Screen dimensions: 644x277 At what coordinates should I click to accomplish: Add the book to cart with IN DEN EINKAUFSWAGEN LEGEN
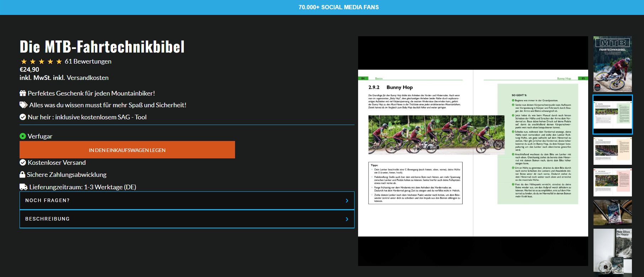[127, 150]
